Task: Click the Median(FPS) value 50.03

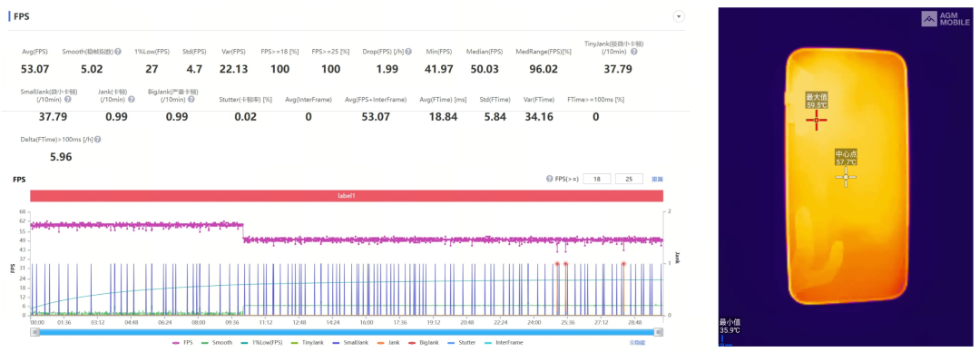Action: 485,69
